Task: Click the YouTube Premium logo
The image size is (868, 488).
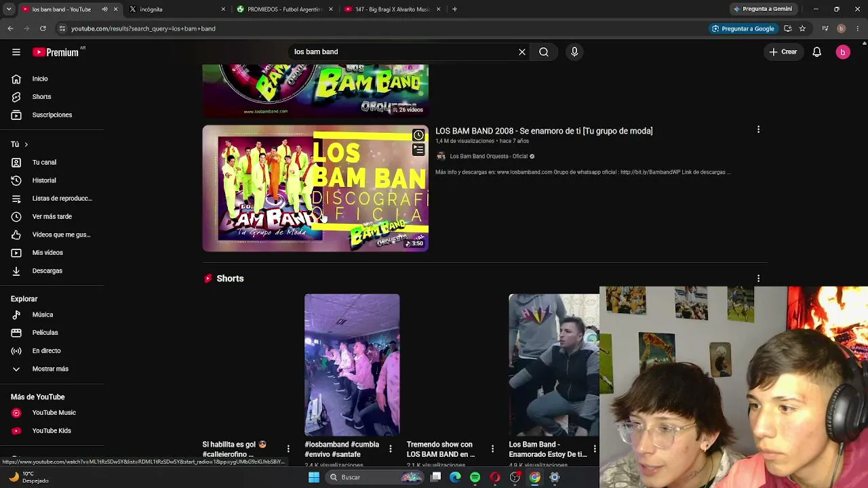Action: click(x=56, y=52)
